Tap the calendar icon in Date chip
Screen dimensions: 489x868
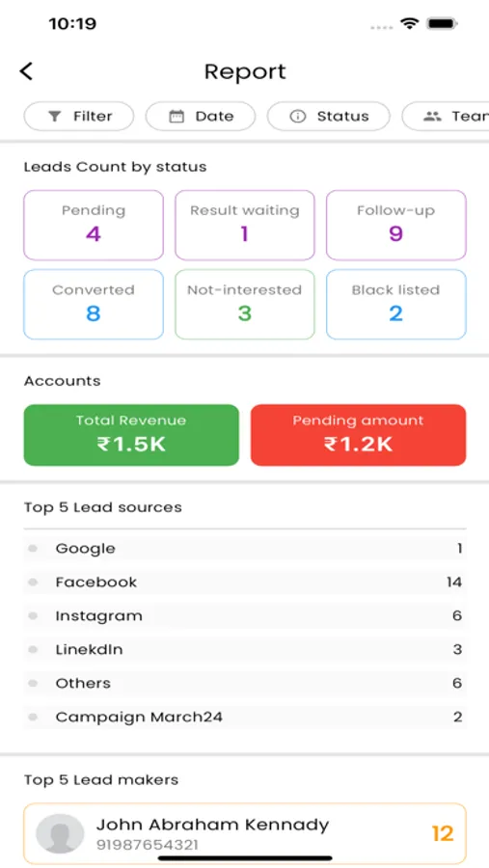pos(177,117)
